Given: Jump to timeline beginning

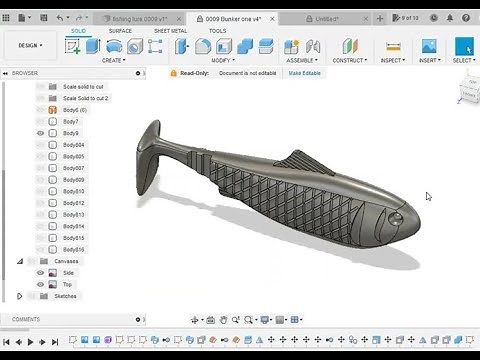Looking at the screenshot, I should click(x=6, y=342).
